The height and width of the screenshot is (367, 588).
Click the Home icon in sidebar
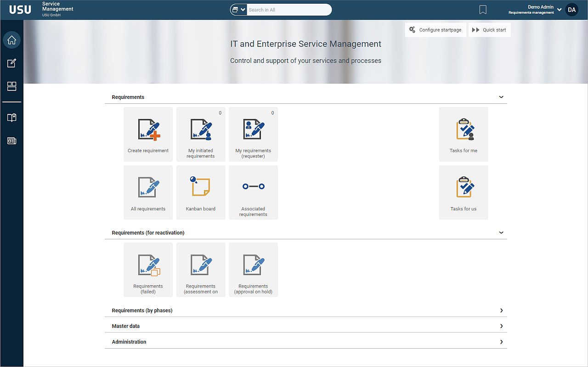click(x=12, y=40)
